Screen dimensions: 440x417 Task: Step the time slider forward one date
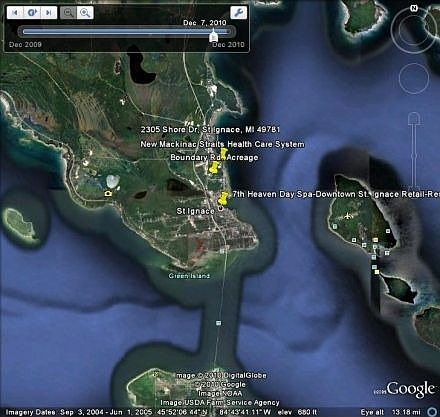click(x=49, y=13)
